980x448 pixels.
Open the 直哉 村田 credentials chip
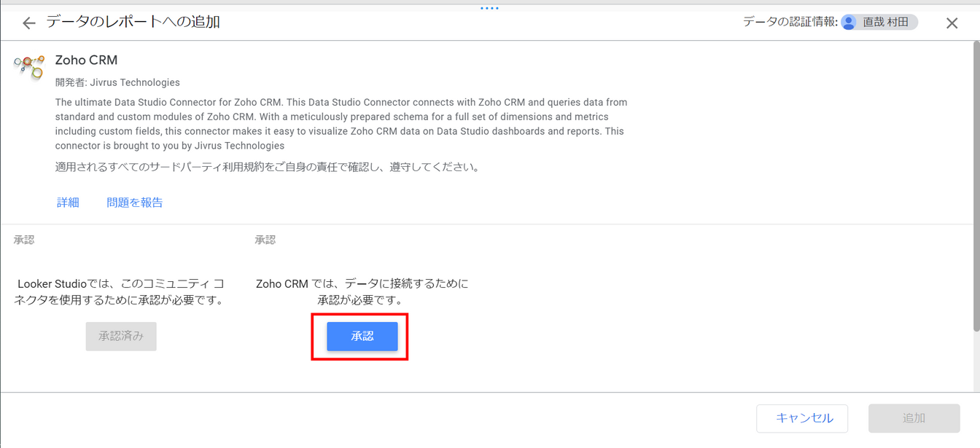(879, 23)
